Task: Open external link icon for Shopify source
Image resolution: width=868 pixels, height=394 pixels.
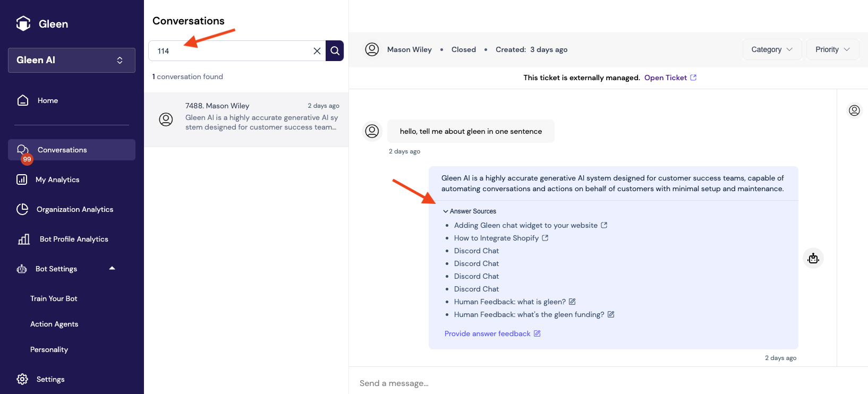Action: (x=545, y=238)
